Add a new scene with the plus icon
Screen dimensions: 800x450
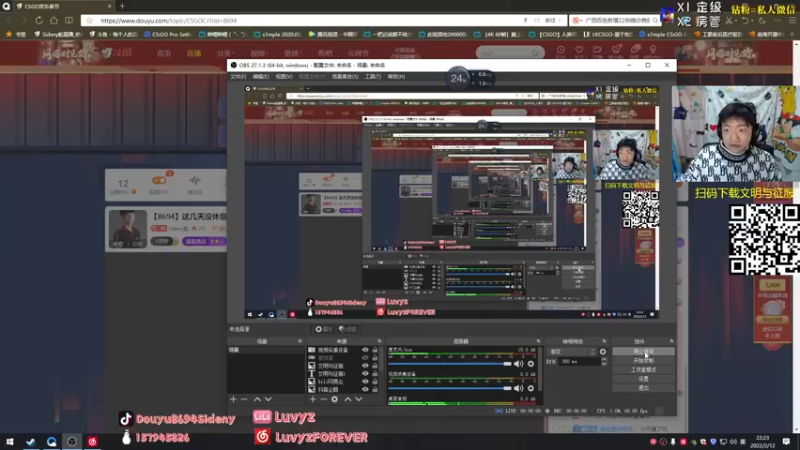(x=233, y=399)
